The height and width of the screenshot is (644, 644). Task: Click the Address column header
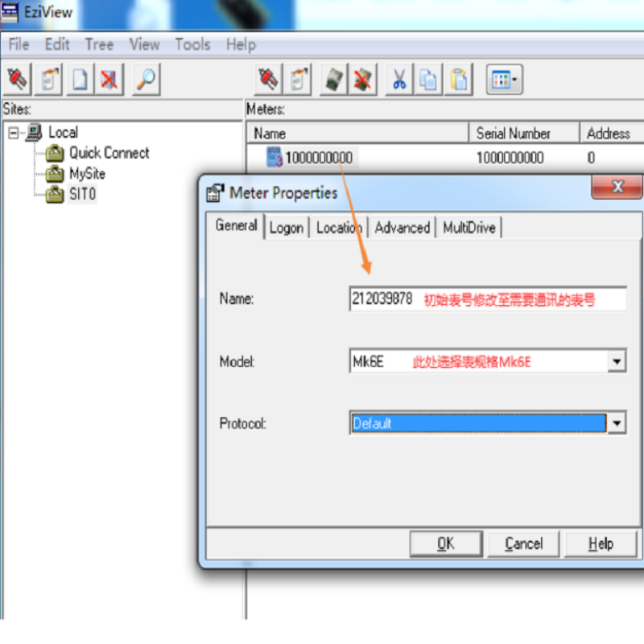[x=612, y=133]
